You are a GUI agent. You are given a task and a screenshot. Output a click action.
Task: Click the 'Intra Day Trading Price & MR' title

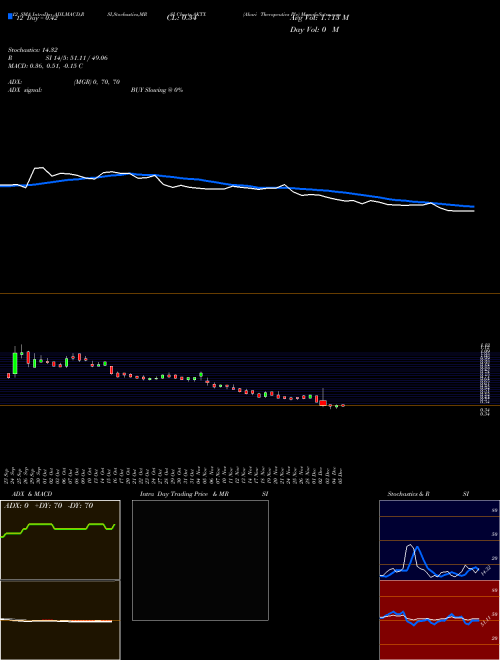pyautogui.click(x=184, y=494)
